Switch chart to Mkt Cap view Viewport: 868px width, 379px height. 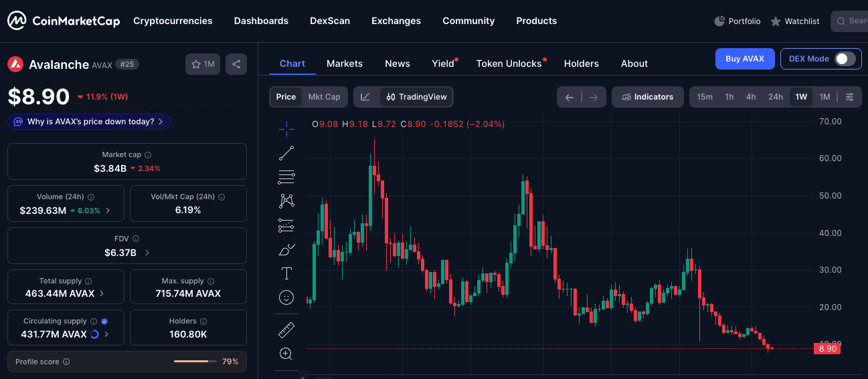point(324,97)
